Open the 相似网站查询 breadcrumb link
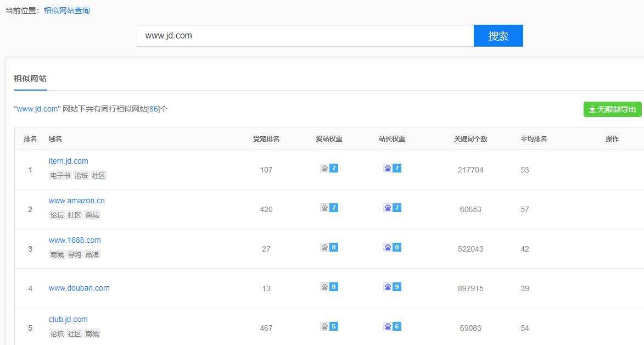644x345 pixels. pyautogui.click(x=67, y=10)
